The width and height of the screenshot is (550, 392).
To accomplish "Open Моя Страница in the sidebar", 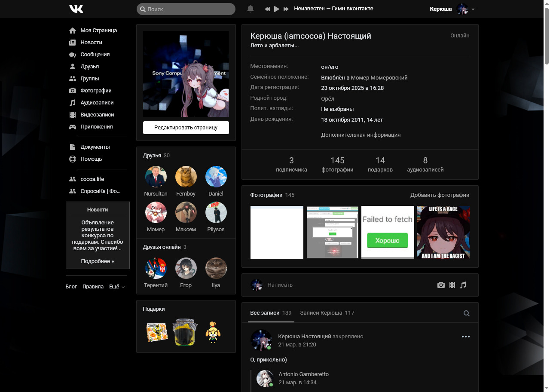I will click(x=98, y=31).
